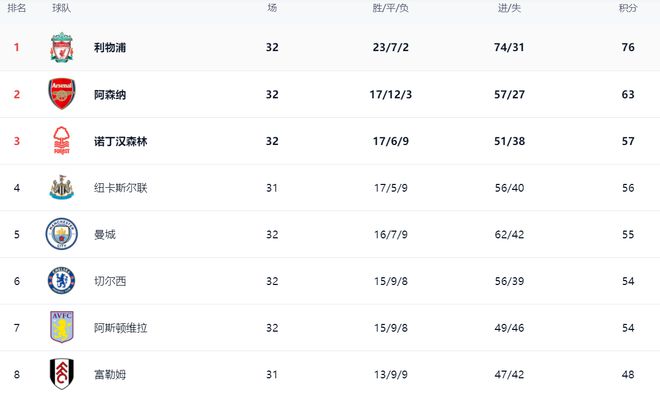Viewport: 660px width, 395px height.
Task: Sort by the 排名 column header
Action: (x=17, y=8)
